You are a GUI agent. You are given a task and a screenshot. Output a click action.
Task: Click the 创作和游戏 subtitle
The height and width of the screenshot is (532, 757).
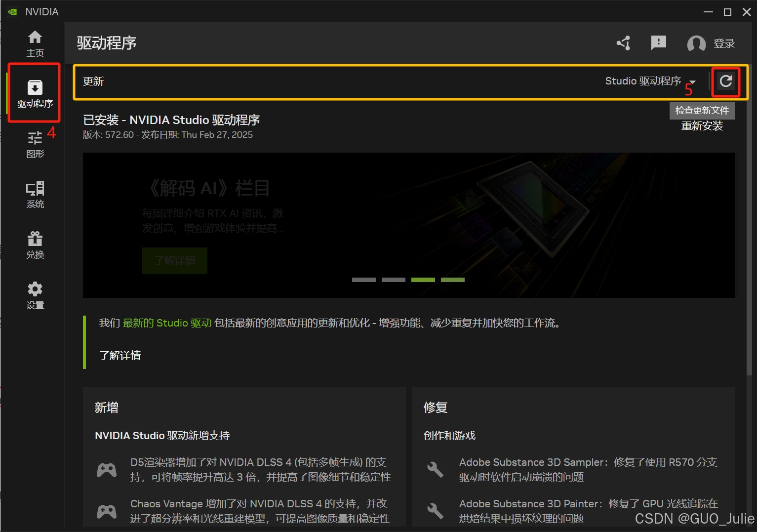(x=449, y=436)
